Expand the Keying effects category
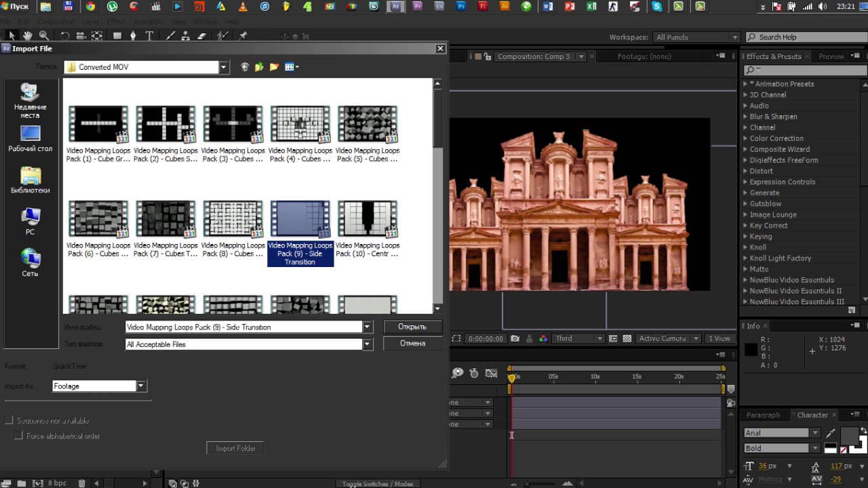 tap(745, 237)
